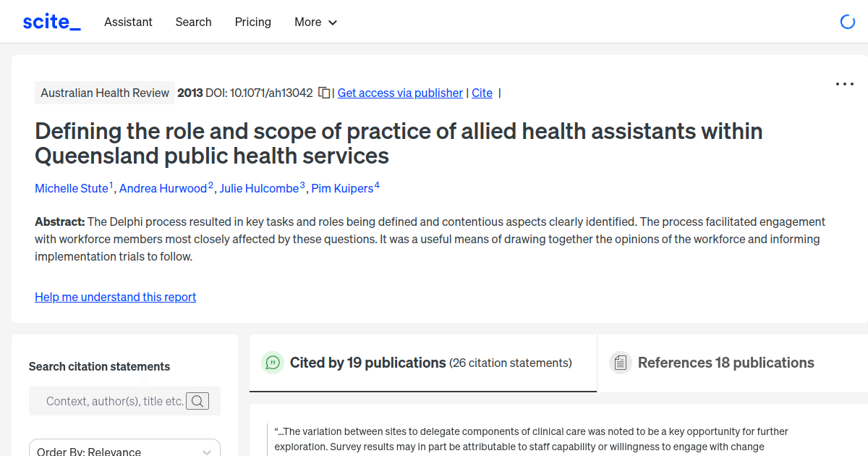Switch to the Cited by 19 publications tab

click(367, 362)
